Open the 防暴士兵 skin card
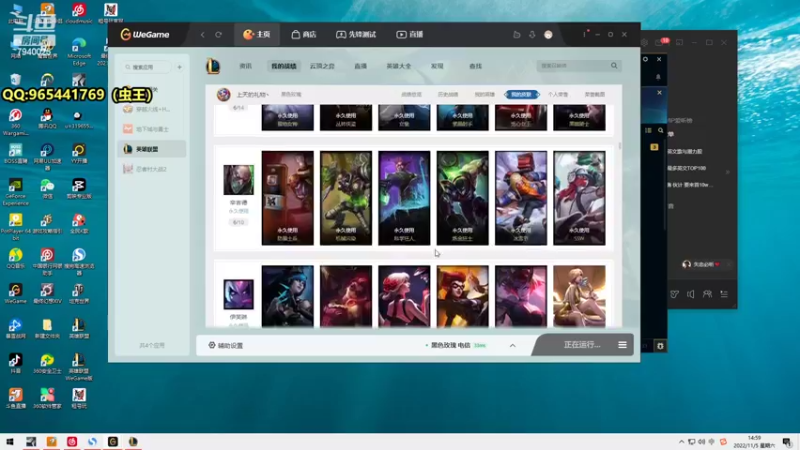The height and width of the screenshot is (450, 800). (288, 198)
